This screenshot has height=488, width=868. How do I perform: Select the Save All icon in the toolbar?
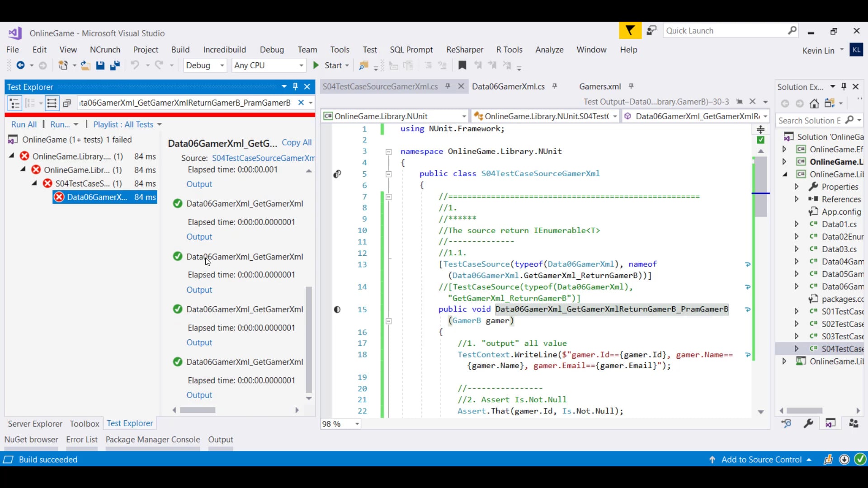coord(115,66)
